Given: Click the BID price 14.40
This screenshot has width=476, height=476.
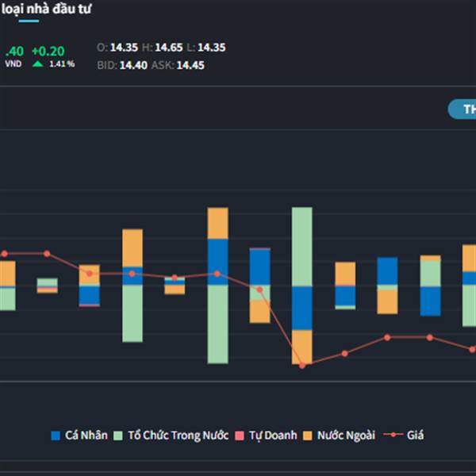Looking at the screenshot, I should [133, 66].
